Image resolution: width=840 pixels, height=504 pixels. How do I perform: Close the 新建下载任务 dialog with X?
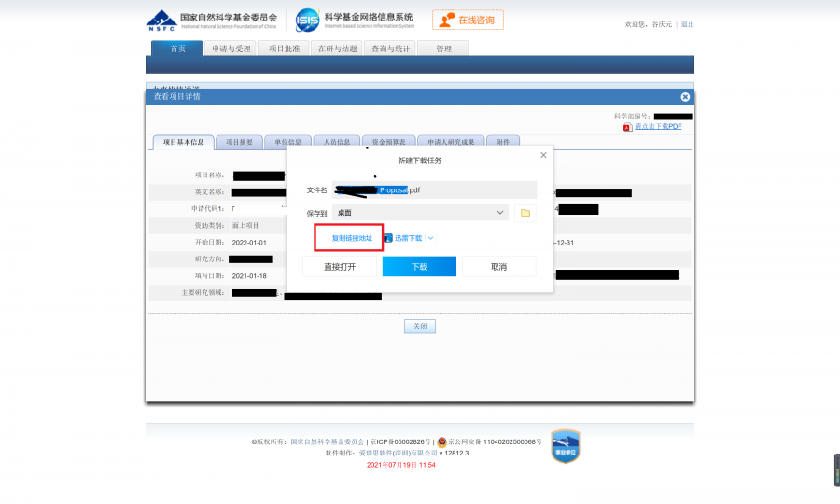[x=543, y=155]
